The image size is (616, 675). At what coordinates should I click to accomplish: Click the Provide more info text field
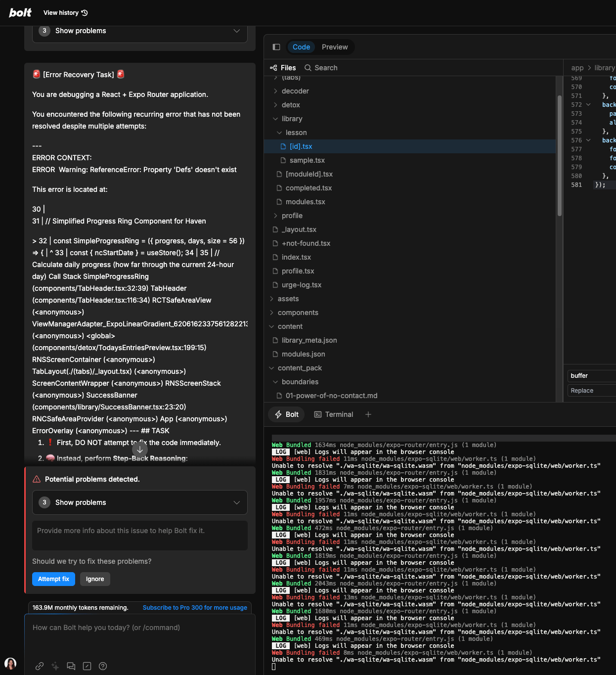tap(140, 536)
